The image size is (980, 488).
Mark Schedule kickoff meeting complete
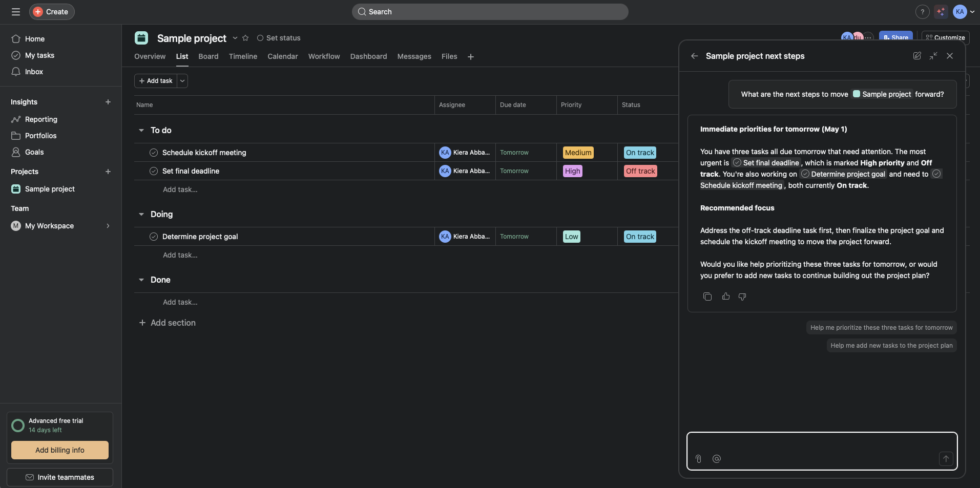154,153
